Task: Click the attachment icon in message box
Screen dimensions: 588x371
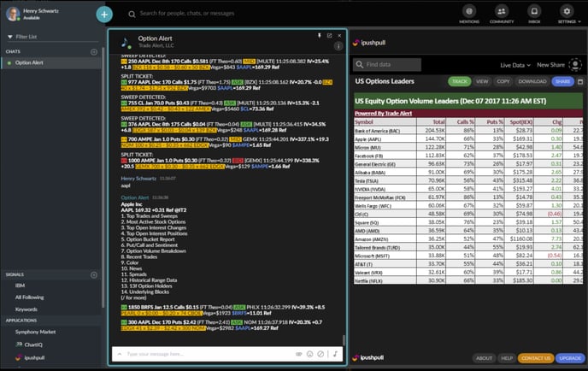Action: point(298,354)
